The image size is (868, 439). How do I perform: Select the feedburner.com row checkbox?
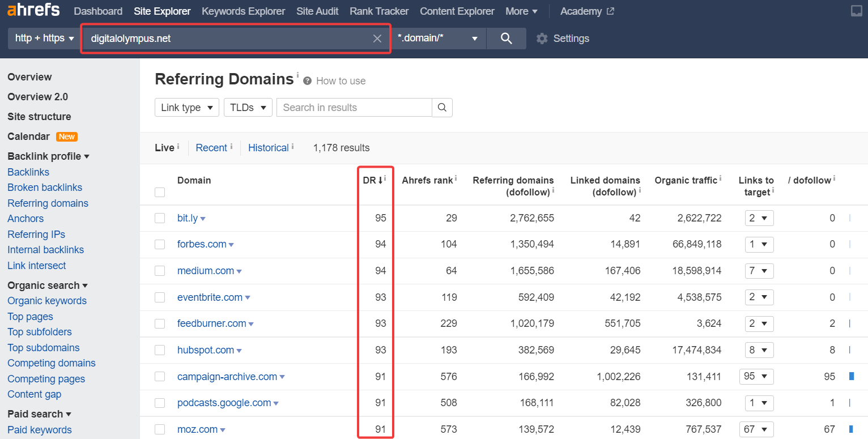(x=160, y=323)
